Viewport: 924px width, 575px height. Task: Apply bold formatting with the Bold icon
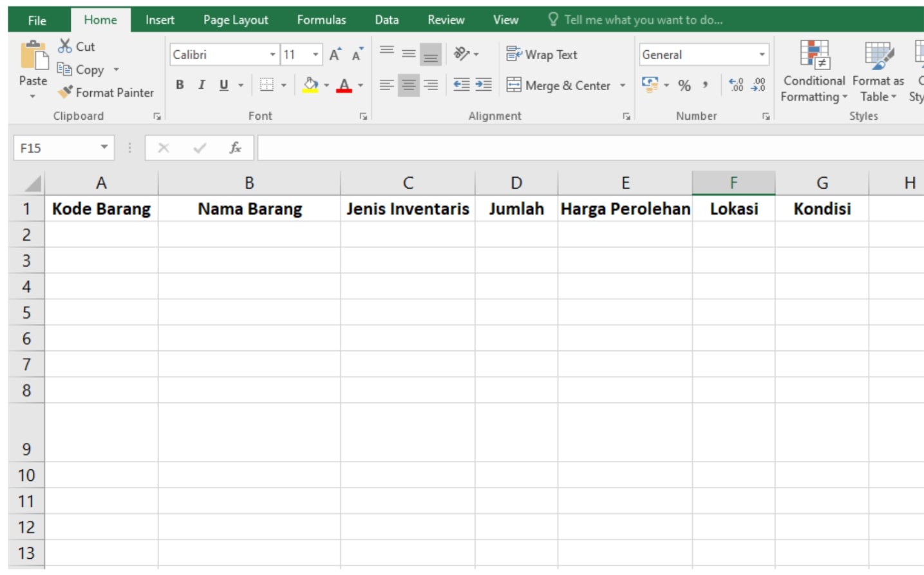[x=180, y=84]
